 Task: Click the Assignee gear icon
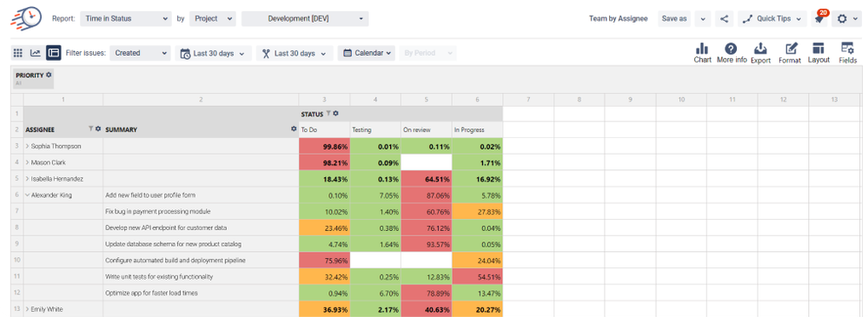coord(98,129)
